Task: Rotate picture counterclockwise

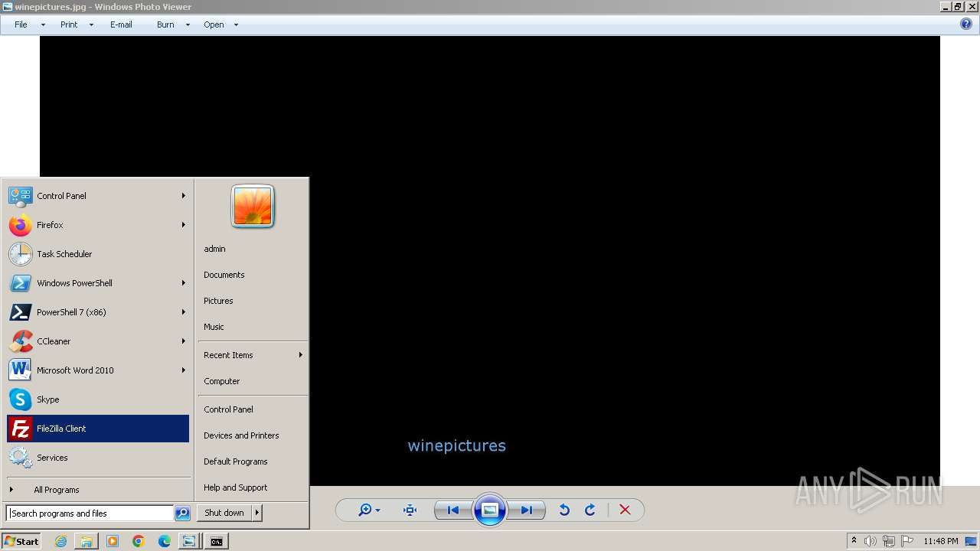Action: tap(564, 510)
